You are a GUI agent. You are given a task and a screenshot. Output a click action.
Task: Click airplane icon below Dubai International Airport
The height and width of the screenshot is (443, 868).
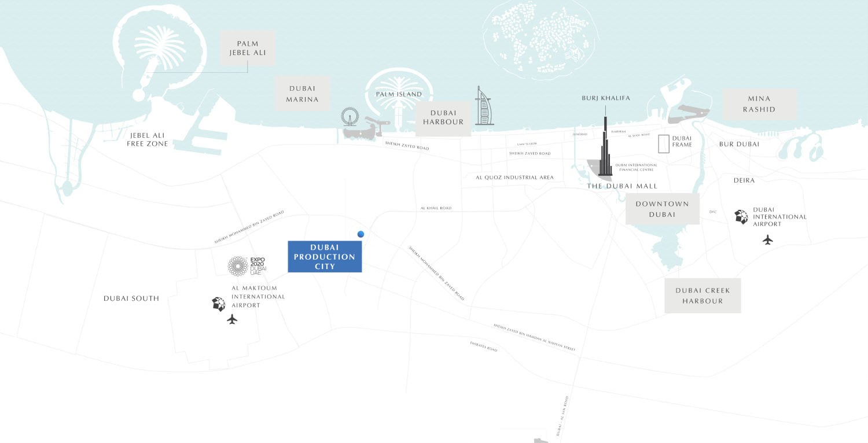coord(768,239)
